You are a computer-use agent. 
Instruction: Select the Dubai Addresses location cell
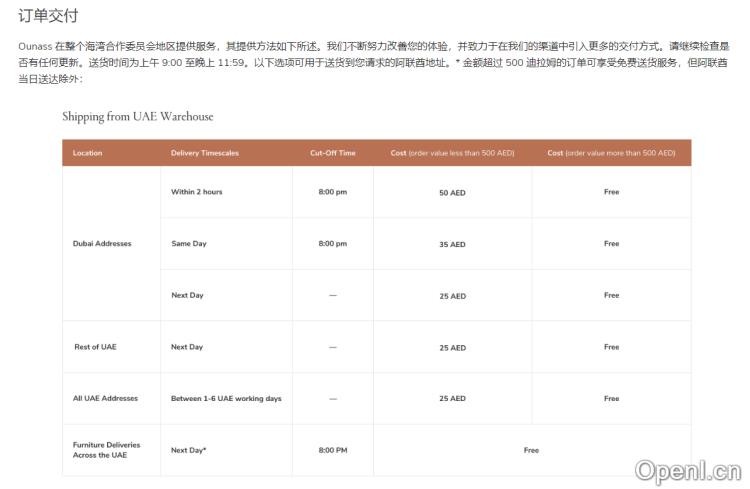pos(102,243)
